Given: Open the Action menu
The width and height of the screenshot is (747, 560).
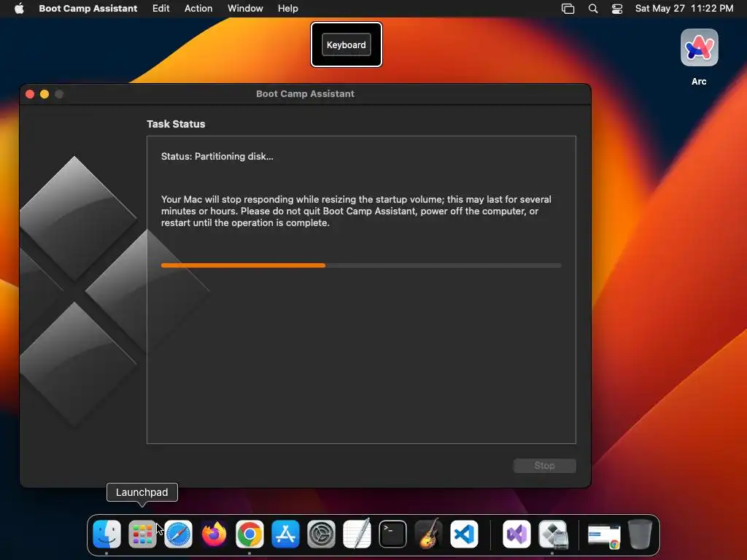Looking at the screenshot, I should coord(198,9).
